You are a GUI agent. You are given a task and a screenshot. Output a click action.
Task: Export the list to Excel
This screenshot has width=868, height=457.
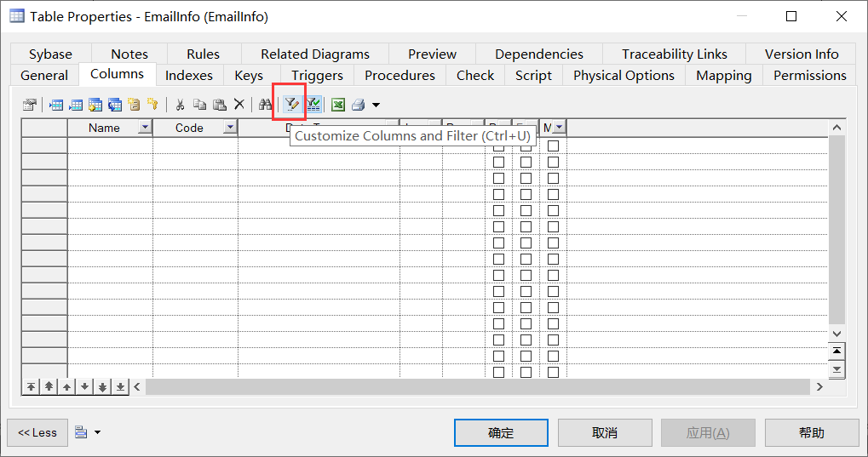pos(338,104)
